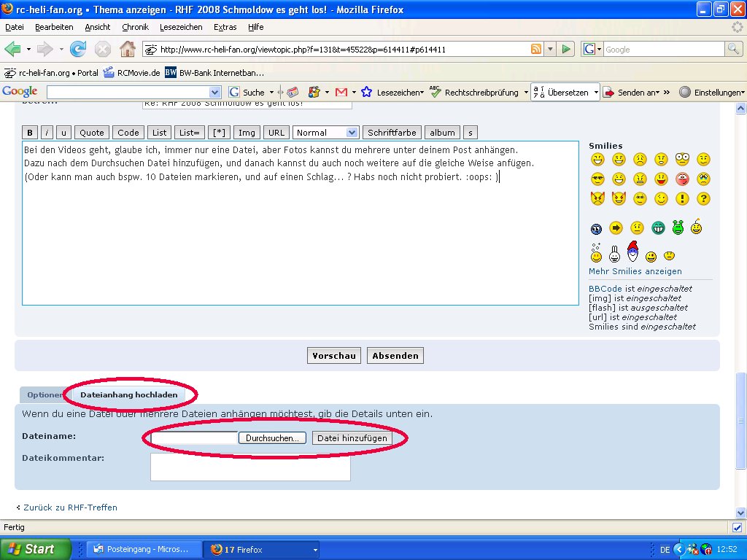This screenshot has height=560, width=747.
Task: Insert the sunglasses cool smiley
Action: 597,179
